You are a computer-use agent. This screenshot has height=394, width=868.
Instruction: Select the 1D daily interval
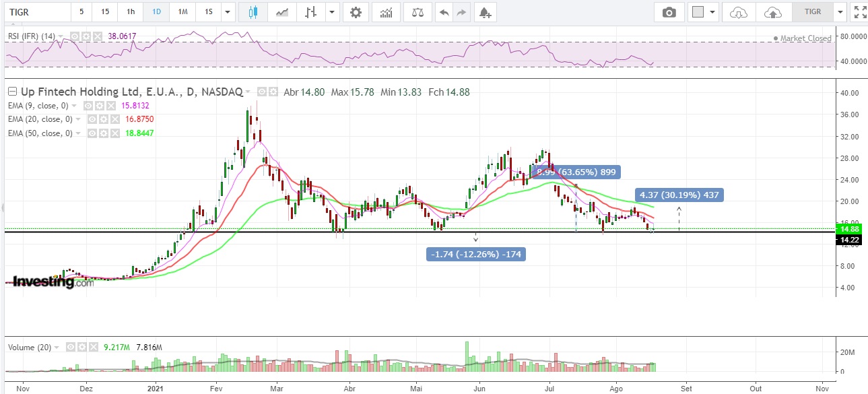(x=156, y=12)
